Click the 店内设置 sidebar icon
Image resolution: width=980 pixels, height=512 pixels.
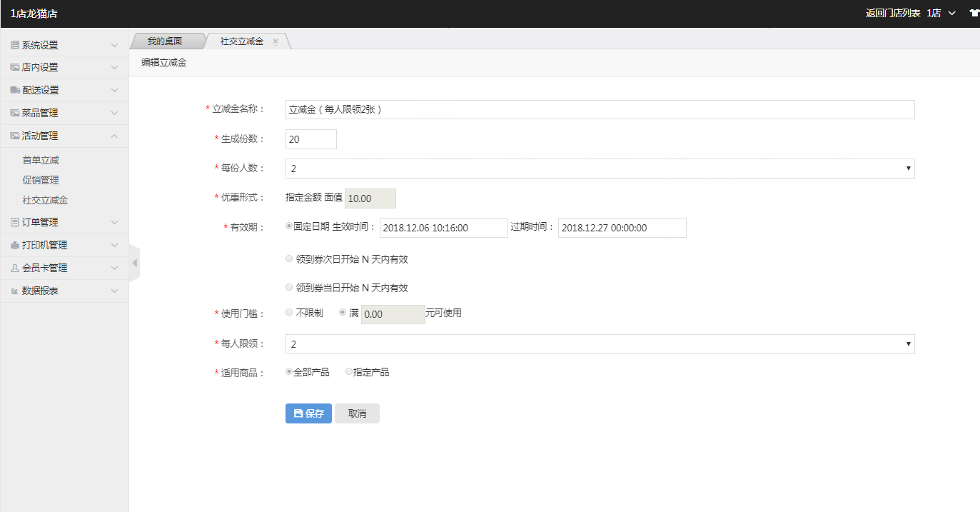15,68
